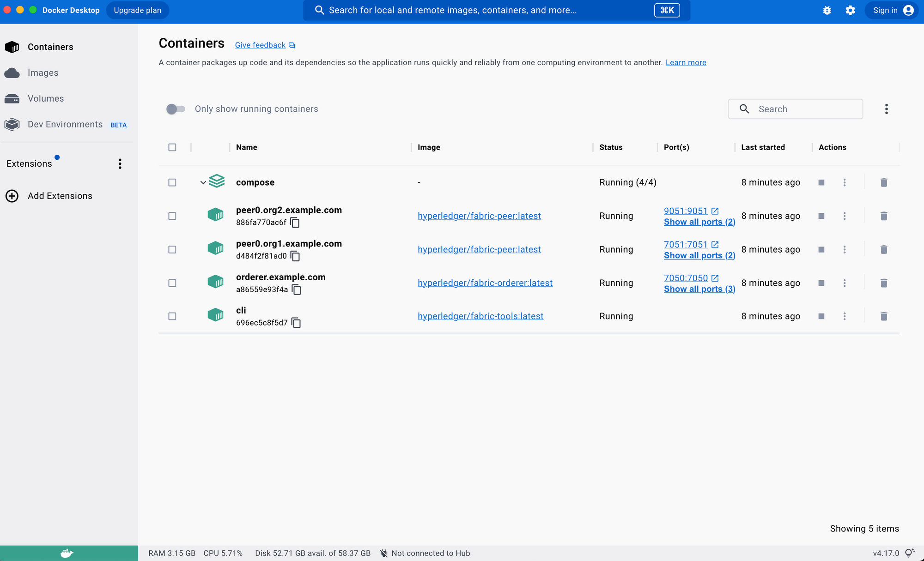Open port 9051:9051 in browser icon
Screen dimensions: 924x561
(715, 211)
